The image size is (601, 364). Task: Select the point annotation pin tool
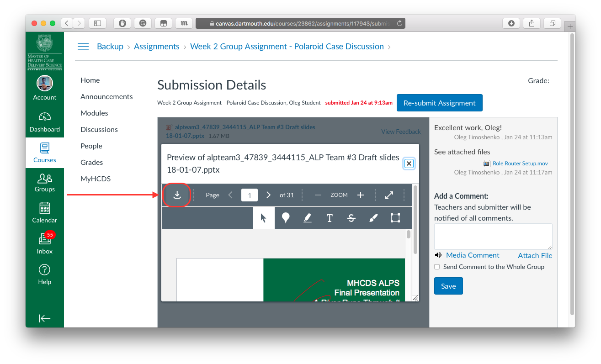coord(285,218)
